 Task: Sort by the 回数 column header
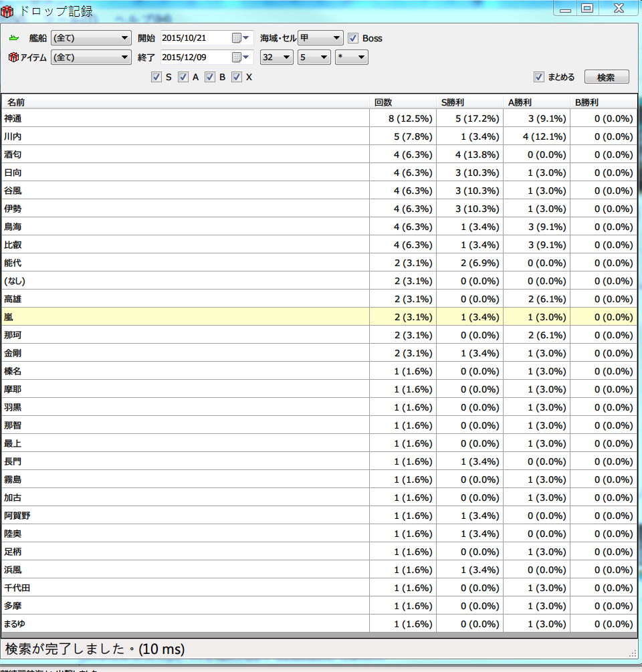(x=403, y=102)
